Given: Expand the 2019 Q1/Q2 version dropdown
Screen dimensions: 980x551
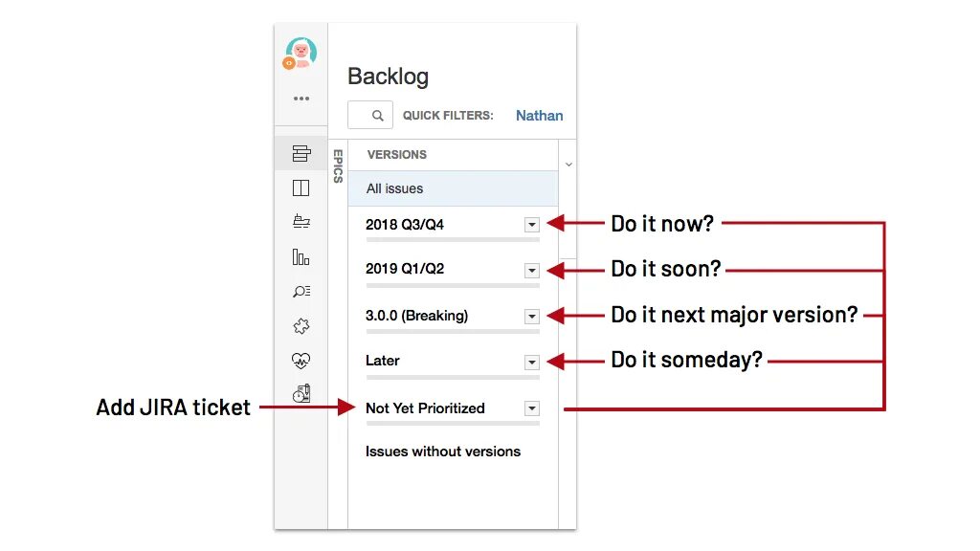Looking at the screenshot, I should pyautogui.click(x=532, y=271).
